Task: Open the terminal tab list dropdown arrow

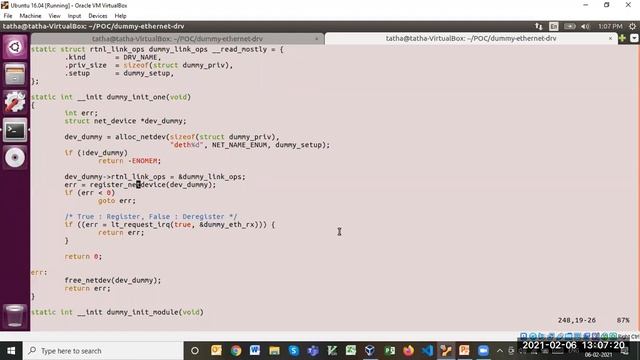Action: (x=634, y=38)
